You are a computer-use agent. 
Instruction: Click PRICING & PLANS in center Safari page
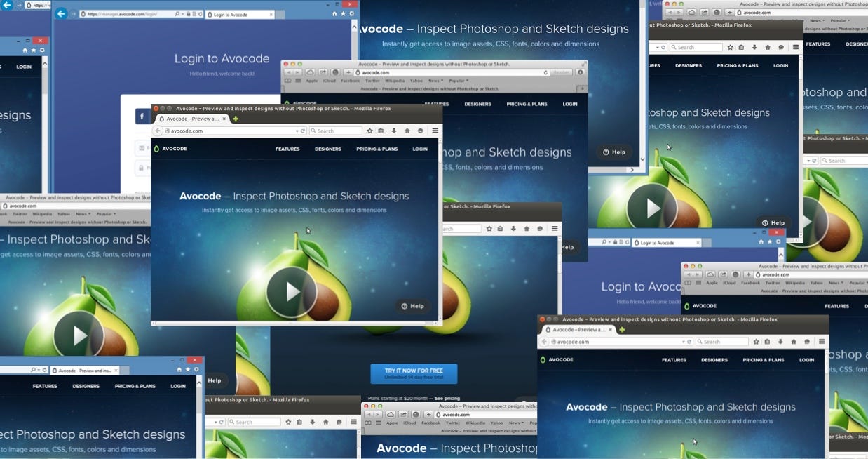pos(527,104)
